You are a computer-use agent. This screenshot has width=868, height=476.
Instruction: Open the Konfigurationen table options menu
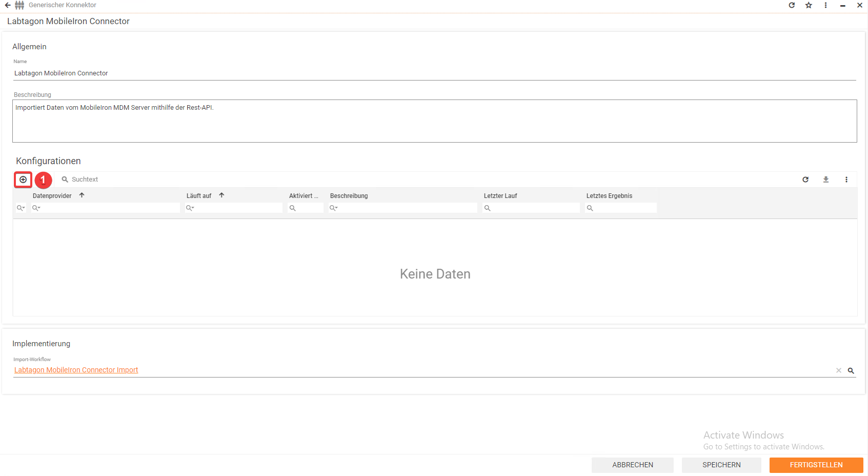[x=846, y=180]
